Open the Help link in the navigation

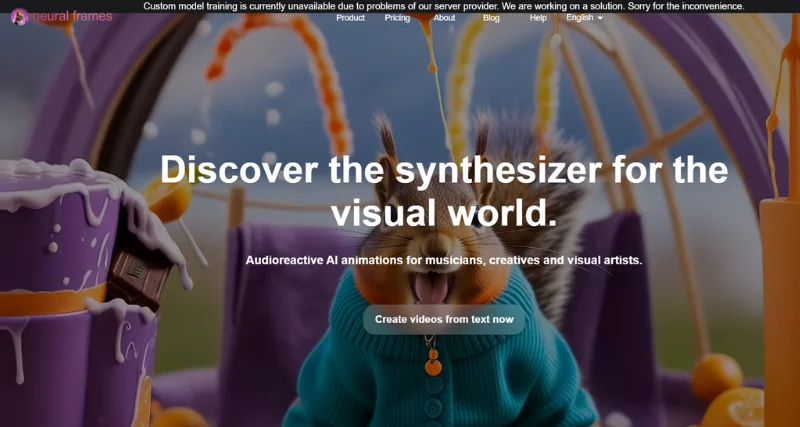point(538,18)
